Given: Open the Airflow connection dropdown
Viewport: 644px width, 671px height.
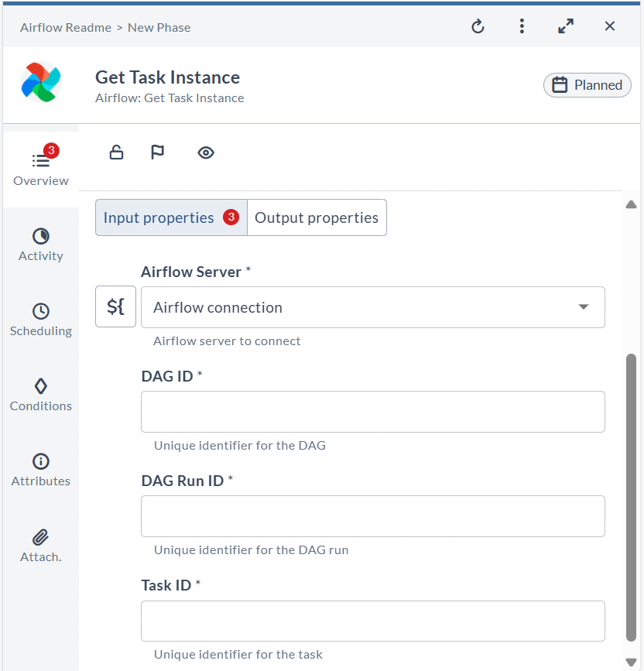Looking at the screenshot, I should pyautogui.click(x=372, y=306).
